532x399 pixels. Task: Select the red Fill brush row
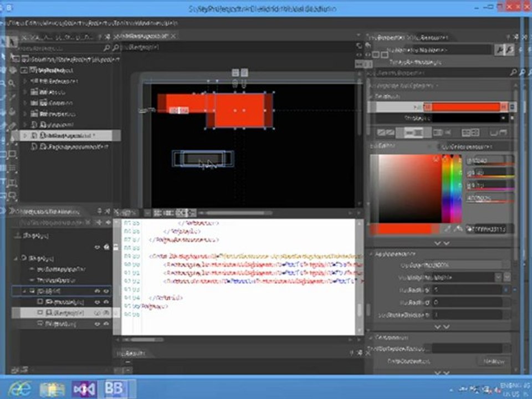[x=441, y=107]
